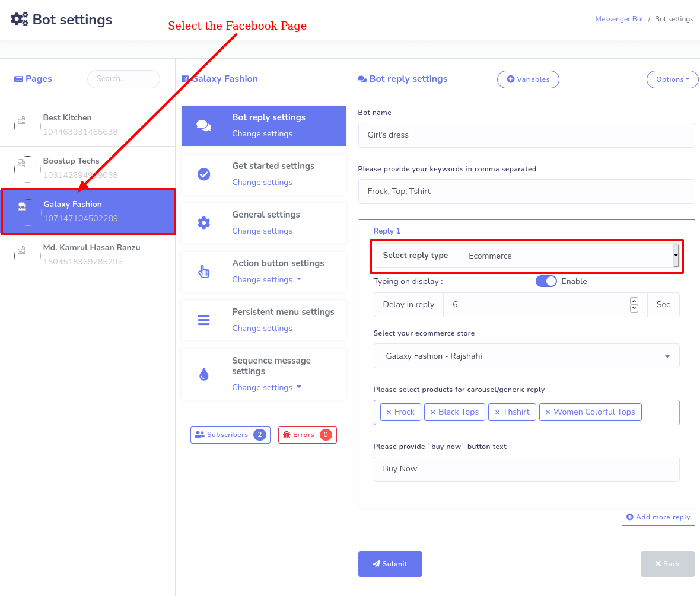Click the buy now button text field
The height and width of the screenshot is (596, 700).
(526, 468)
